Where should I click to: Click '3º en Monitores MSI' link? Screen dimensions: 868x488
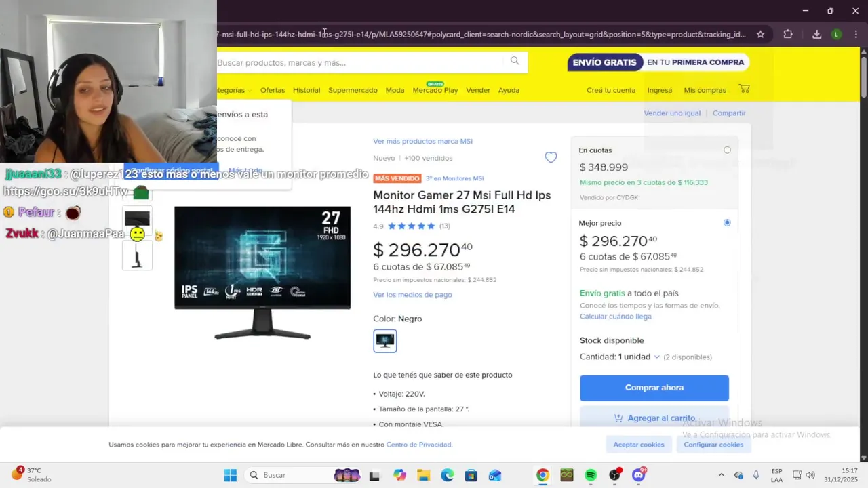click(x=454, y=178)
